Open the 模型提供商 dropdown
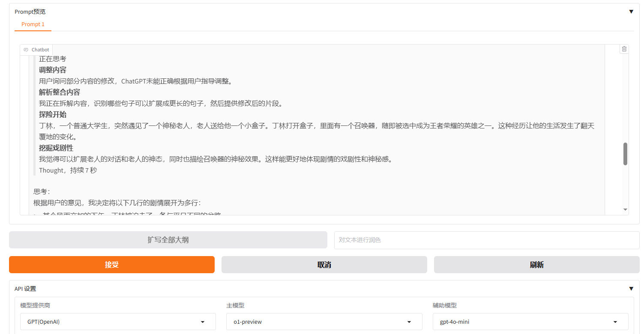This screenshot has width=644, height=334. point(118,322)
